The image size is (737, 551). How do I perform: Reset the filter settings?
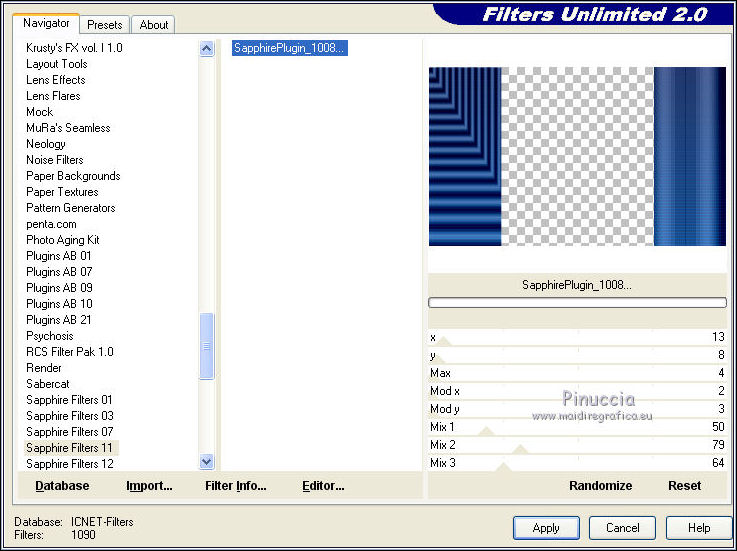point(684,486)
